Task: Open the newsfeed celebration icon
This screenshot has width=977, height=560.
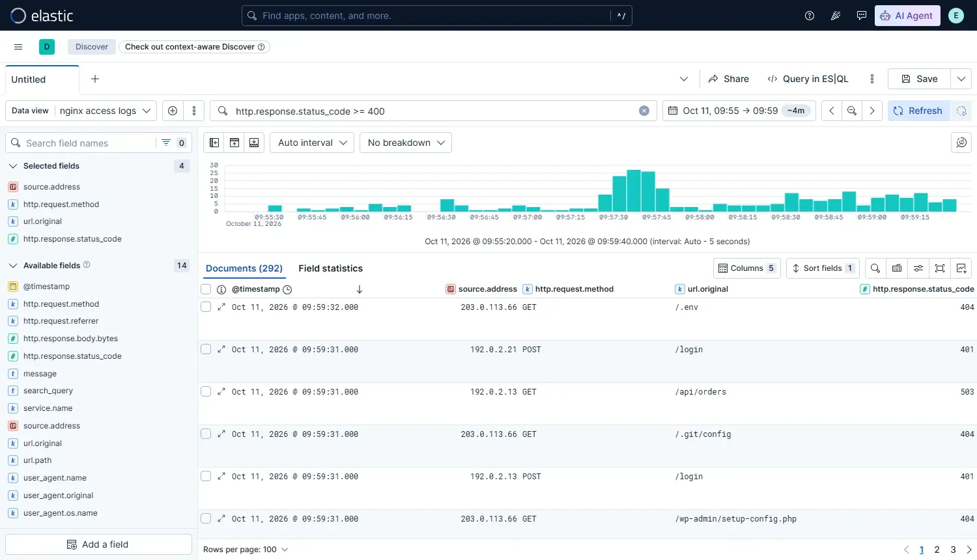Action: click(x=836, y=16)
